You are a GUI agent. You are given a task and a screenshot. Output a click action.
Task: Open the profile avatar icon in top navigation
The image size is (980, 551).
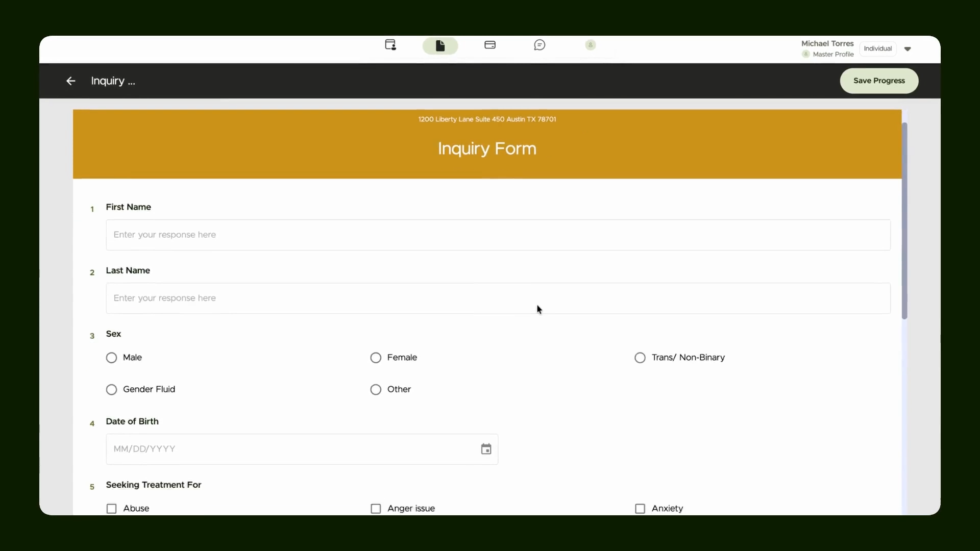pos(591,45)
